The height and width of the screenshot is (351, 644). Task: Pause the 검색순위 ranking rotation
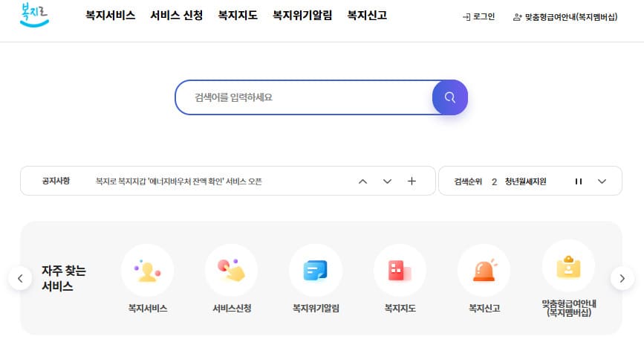(x=578, y=181)
